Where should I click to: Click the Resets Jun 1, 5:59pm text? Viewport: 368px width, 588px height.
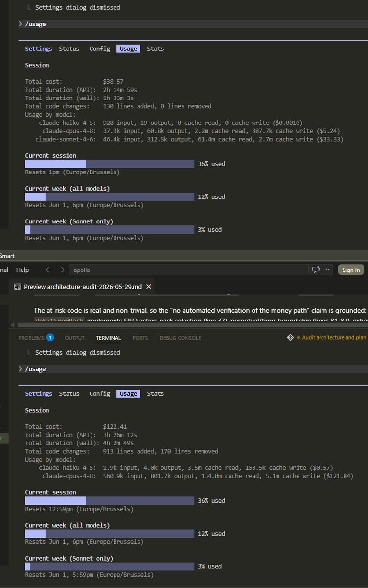click(89, 574)
